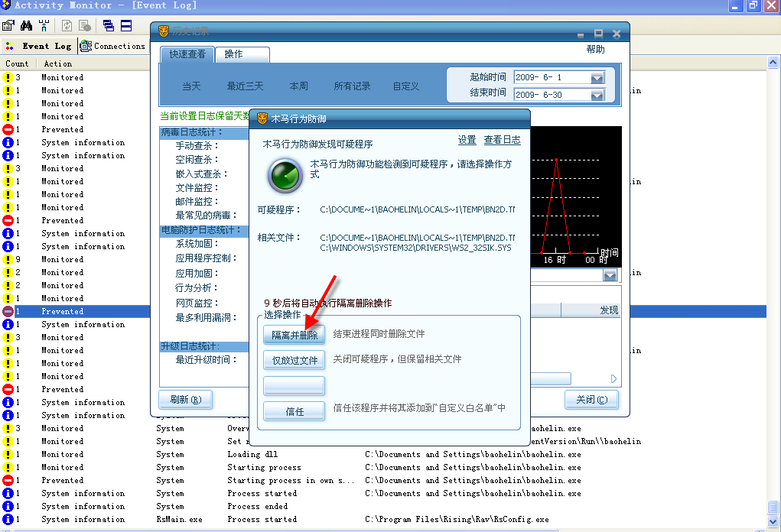Select the 'Process ended' event row text
Screen dimensions: 781x532
tap(258, 506)
